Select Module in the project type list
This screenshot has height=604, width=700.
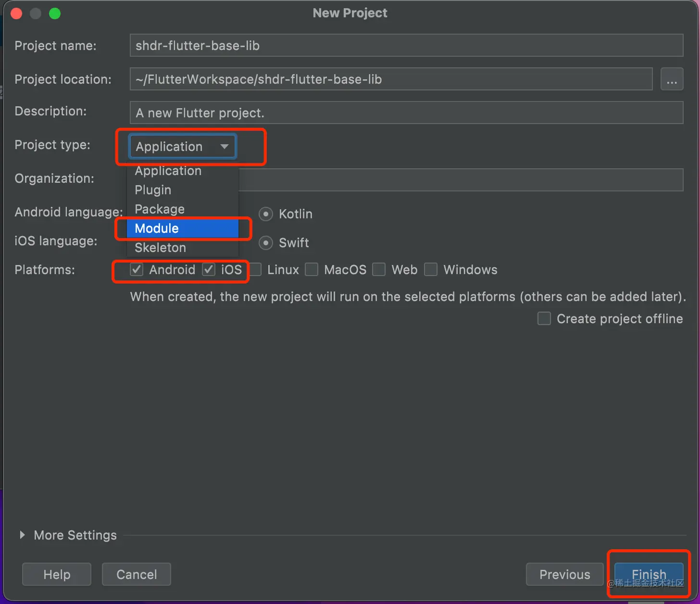183,228
